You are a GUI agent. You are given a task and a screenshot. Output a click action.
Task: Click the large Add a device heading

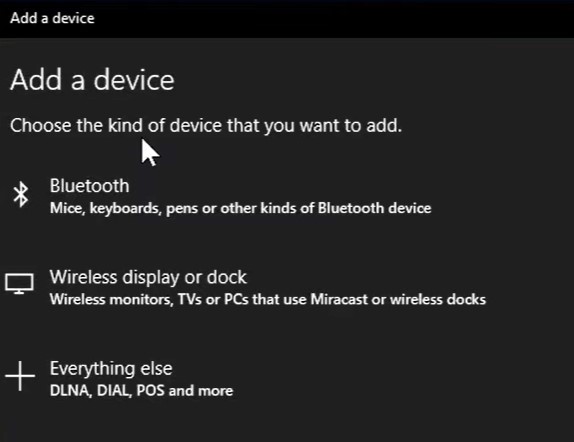coord(92,80)
